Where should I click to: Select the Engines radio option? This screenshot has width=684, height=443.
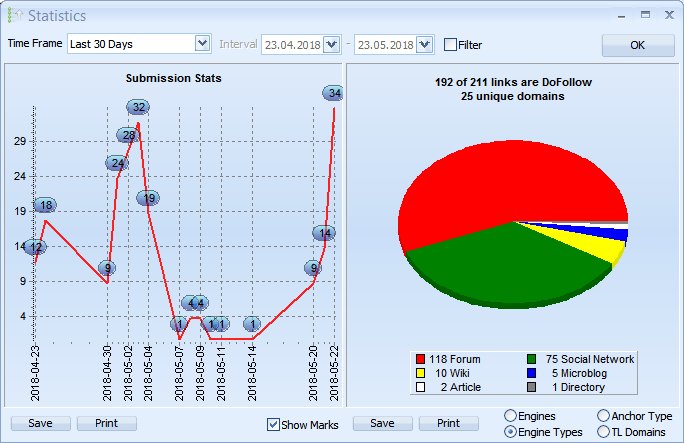511,416
